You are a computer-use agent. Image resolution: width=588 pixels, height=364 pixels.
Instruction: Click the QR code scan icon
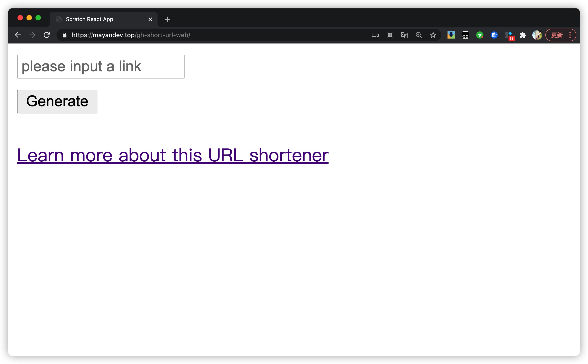coord(390,35)
